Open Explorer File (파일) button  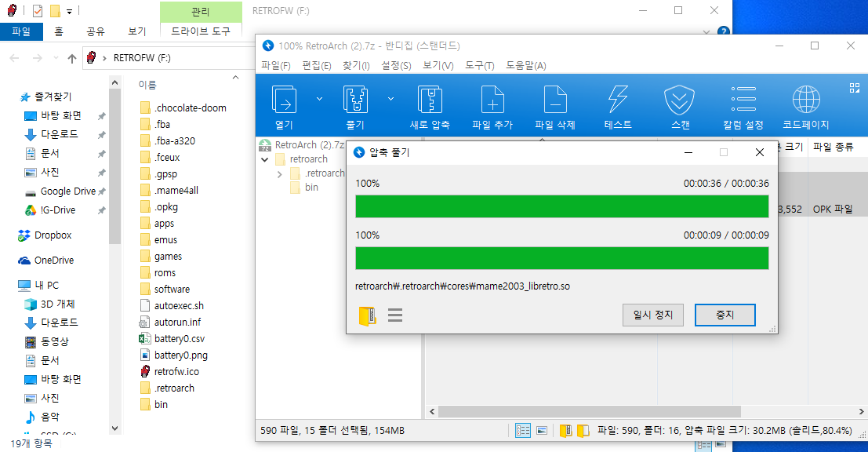(21, 31)
